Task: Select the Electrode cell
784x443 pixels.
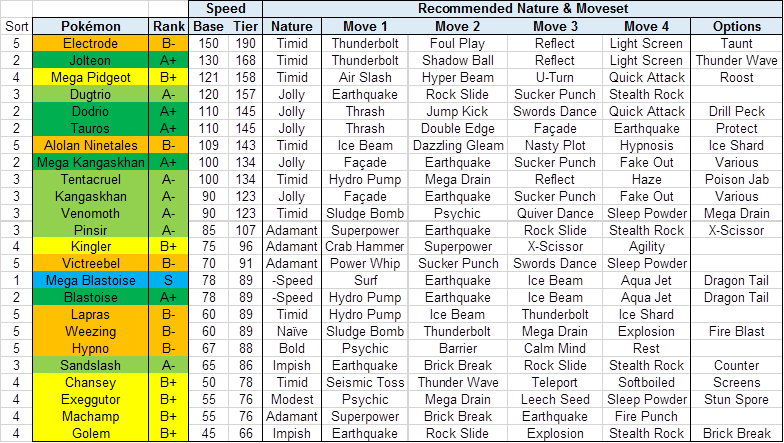Action: click(90, 44)
